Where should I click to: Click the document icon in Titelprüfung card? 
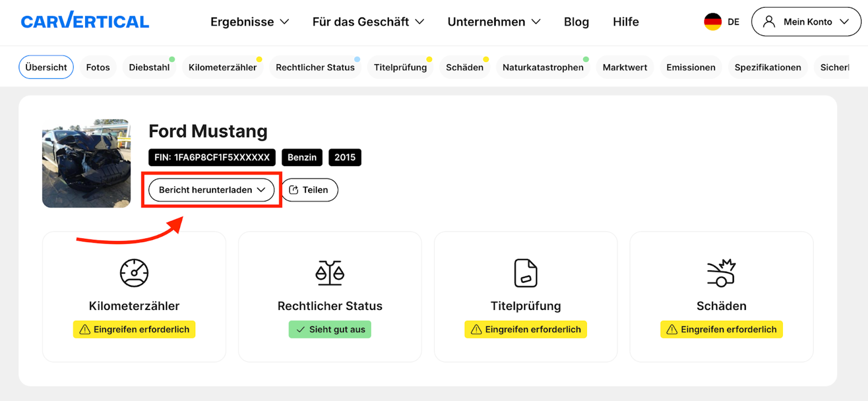[526, 273]
